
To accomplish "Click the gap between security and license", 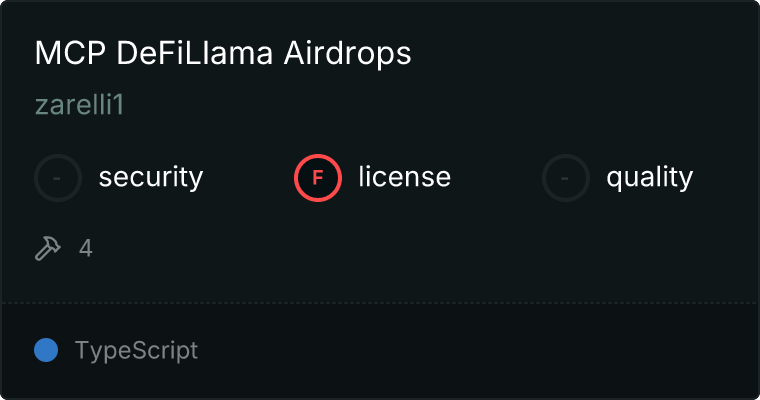I will (x=248, y=178).
